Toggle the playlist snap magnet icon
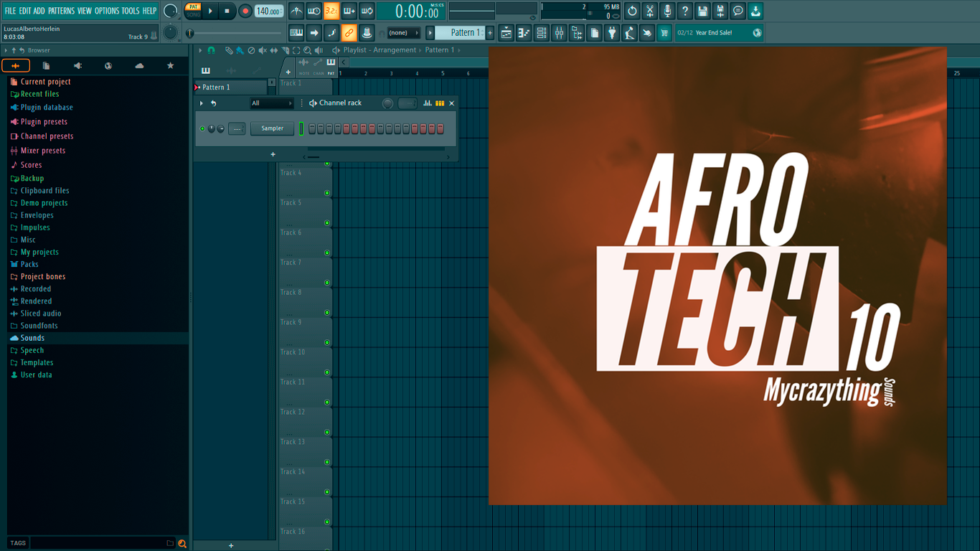The width and height of the screenshot is (980, 551). click(x=211, y=50)
